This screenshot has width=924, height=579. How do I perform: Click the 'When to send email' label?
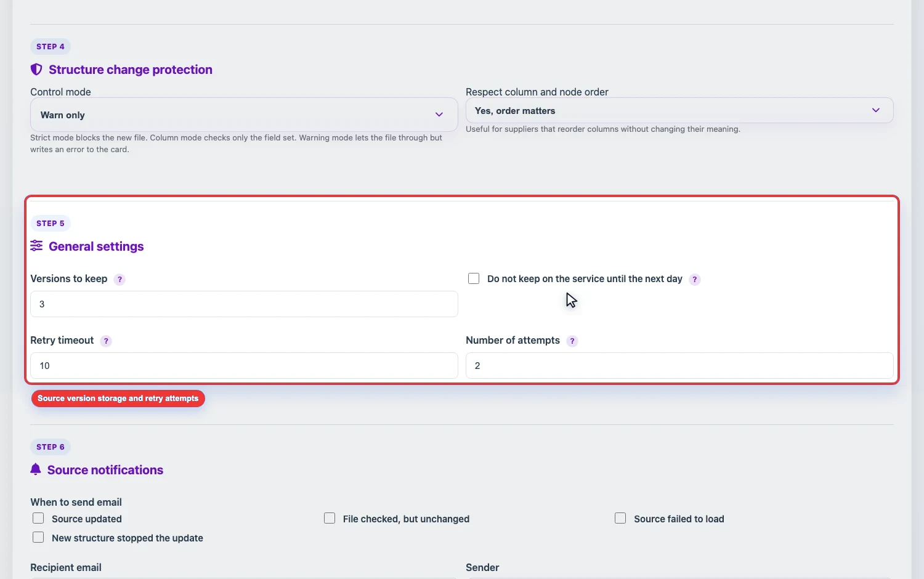pos(76,502)
